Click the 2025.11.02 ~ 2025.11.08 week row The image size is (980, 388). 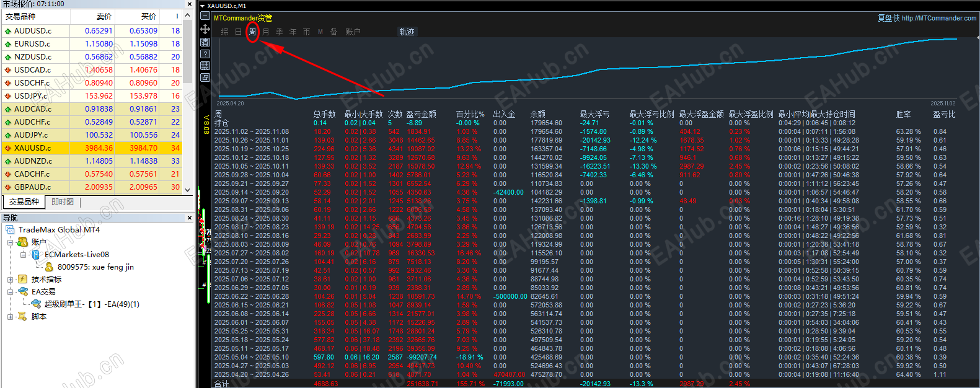point(585,131)
